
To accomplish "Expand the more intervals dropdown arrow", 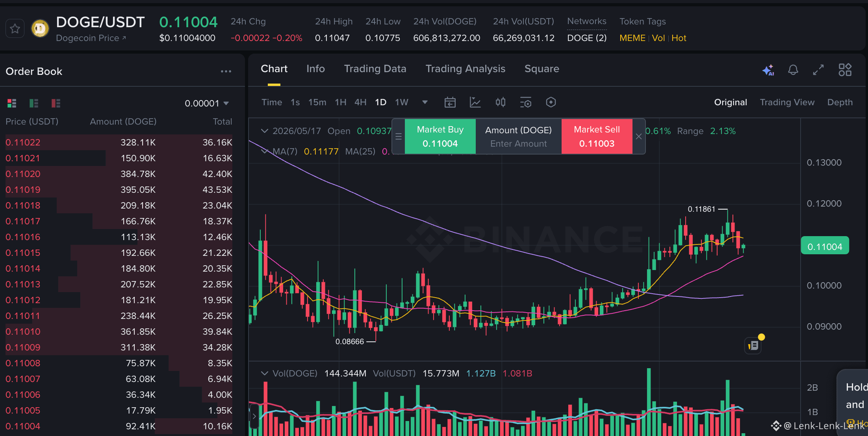I will pyautogui.click(x=425, y=102).
